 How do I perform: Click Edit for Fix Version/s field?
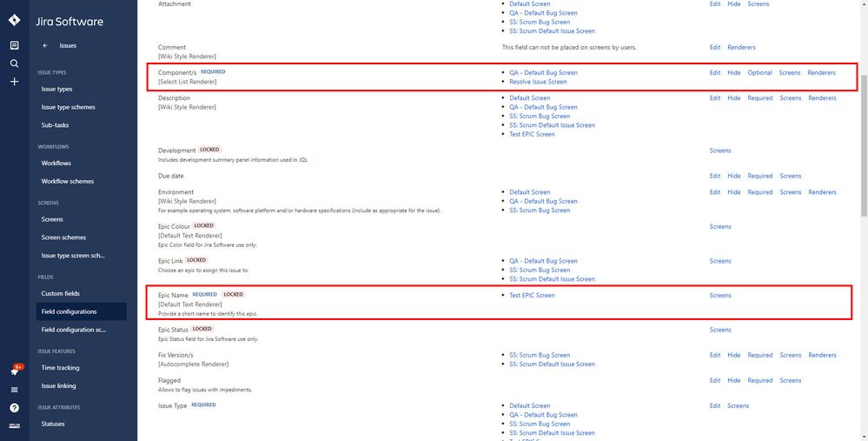coord(715,355)
